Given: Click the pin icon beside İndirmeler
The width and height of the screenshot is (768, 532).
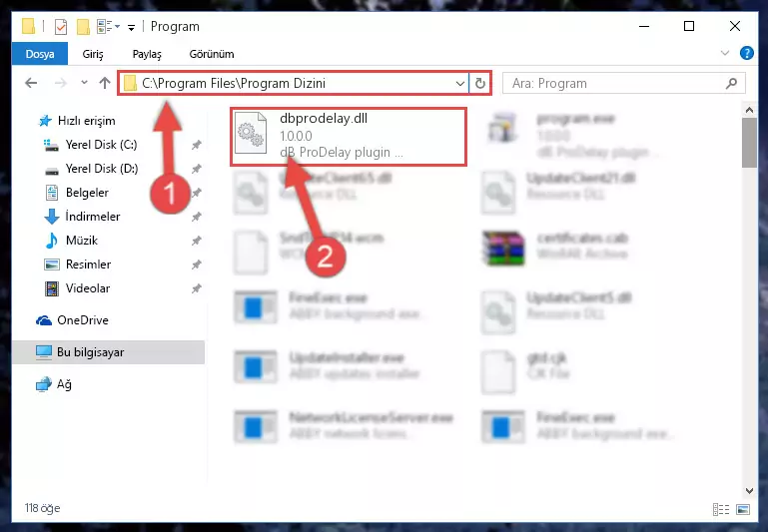Looking at the screenshot, I should pos(197,217).
